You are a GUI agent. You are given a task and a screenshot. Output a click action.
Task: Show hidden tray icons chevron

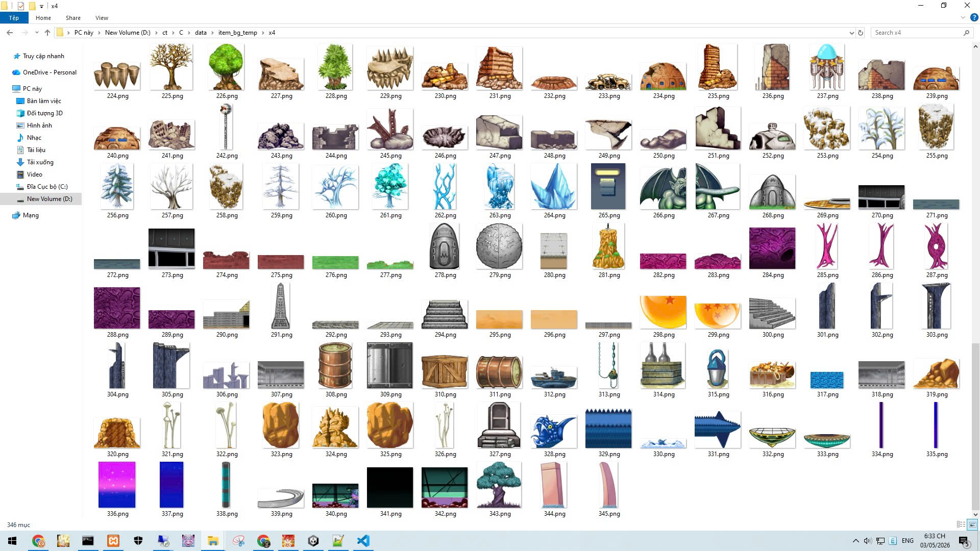coord(855,541)
